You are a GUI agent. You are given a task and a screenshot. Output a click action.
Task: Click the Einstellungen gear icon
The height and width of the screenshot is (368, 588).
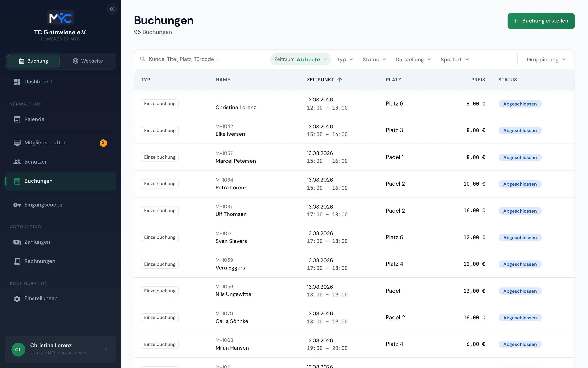tap(17, 299)
